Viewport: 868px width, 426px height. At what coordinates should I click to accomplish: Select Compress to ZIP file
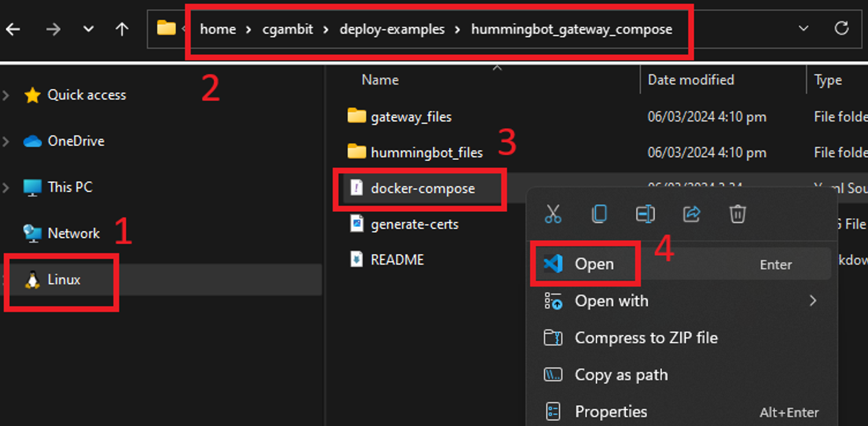646,338
